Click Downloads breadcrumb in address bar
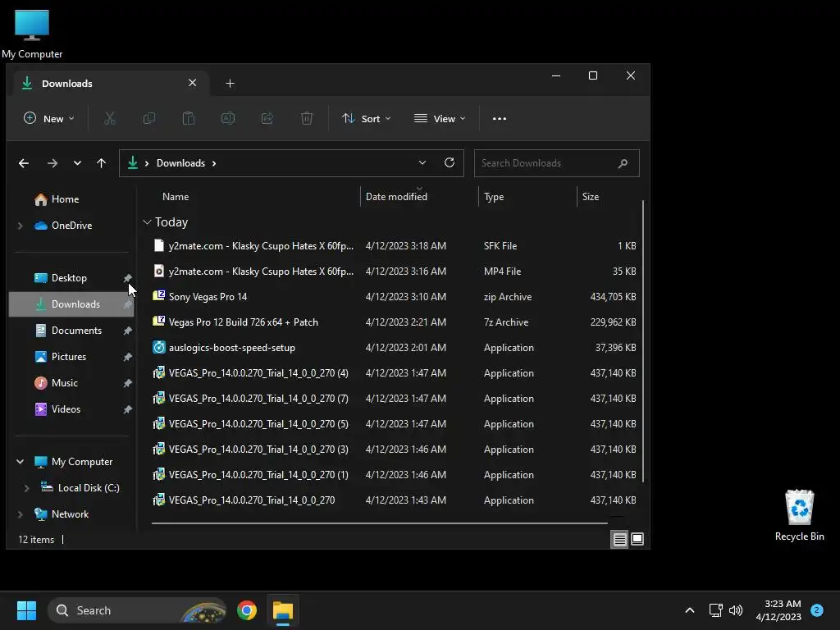This screenshot has width=840, height=630. coord(180,163)
